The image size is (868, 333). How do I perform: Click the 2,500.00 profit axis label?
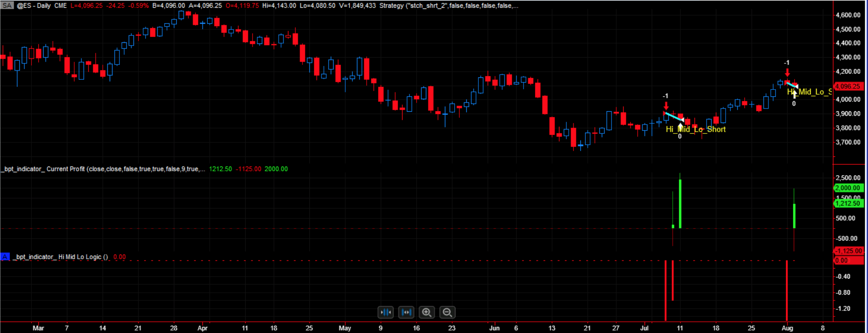point(849,178)
